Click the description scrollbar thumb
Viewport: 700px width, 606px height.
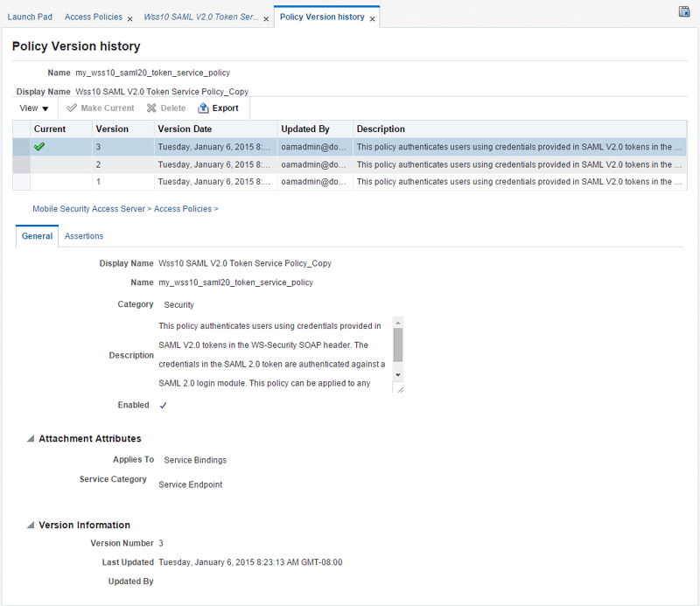click(x=398, y=345)
